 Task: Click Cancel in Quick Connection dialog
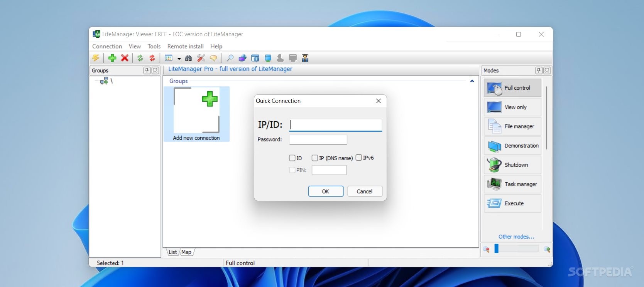tap(365, 191)
